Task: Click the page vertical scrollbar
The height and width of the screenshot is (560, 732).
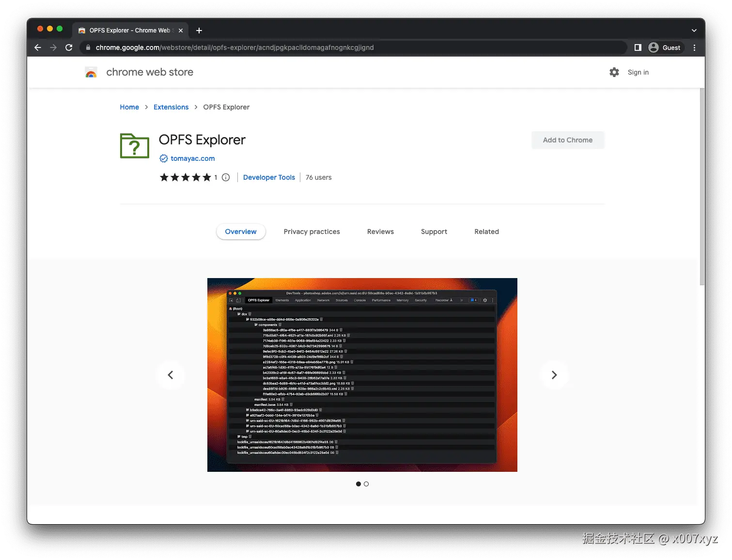Action: (x=702, y=187)
